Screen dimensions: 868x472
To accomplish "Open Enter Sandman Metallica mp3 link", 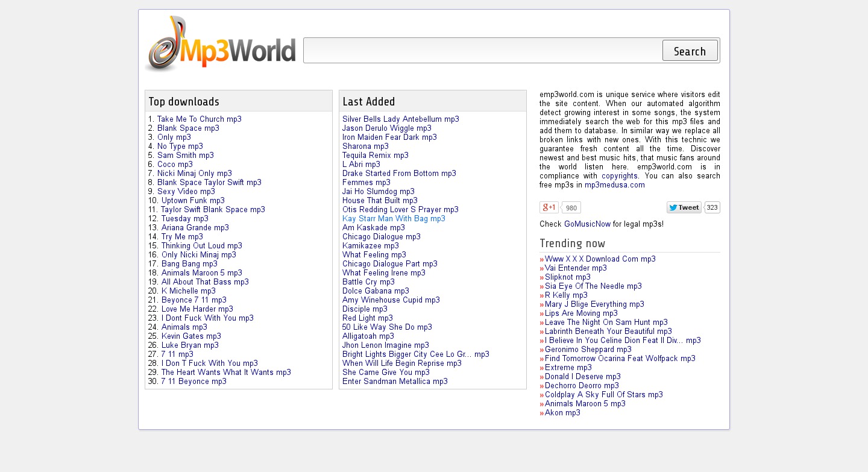I will (395, 382).
